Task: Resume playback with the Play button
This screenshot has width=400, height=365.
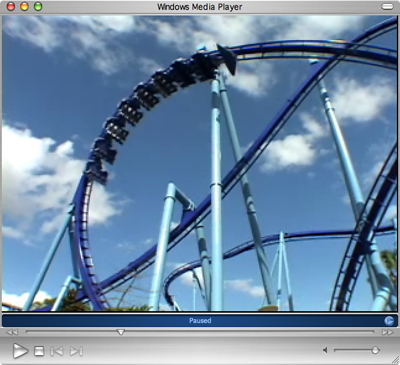Action: (x=20, y=351)
